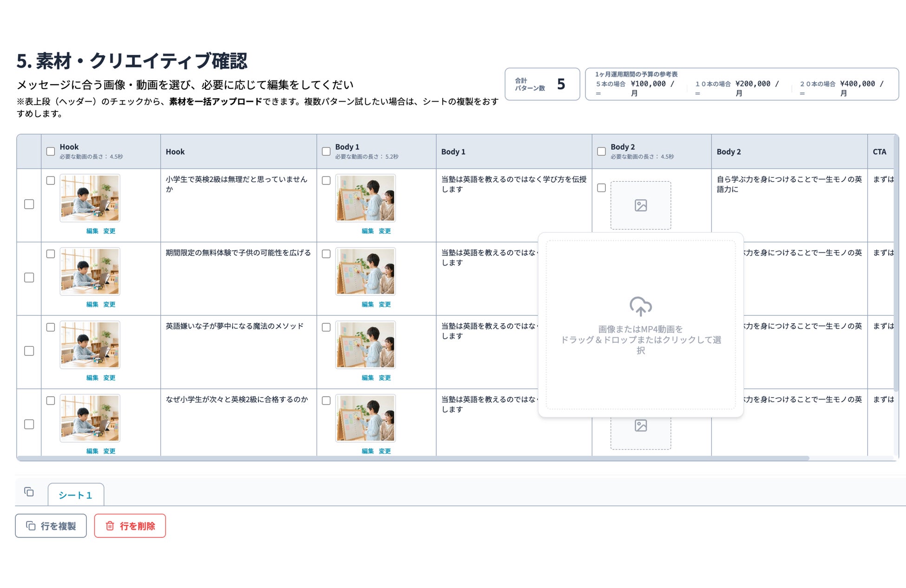Click 編集 link under first Hook image
Image resolution: width=906 pixels, height=588 pixels.
92,231
